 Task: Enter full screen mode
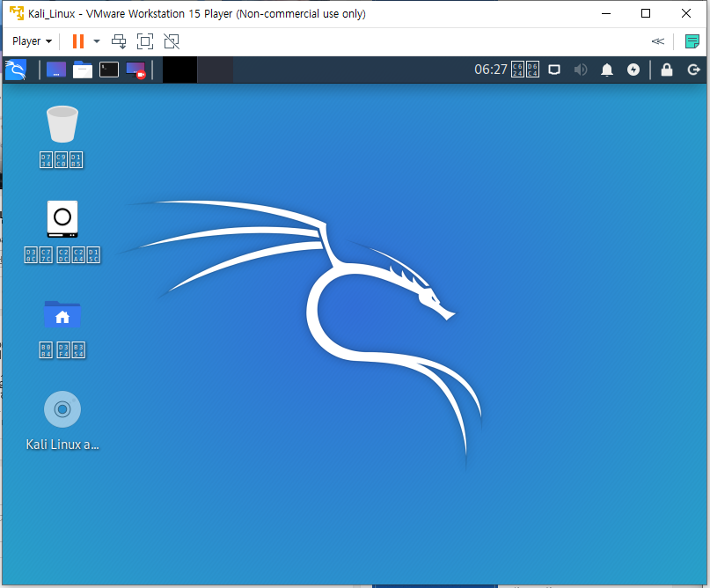click(x=145, y=41)
